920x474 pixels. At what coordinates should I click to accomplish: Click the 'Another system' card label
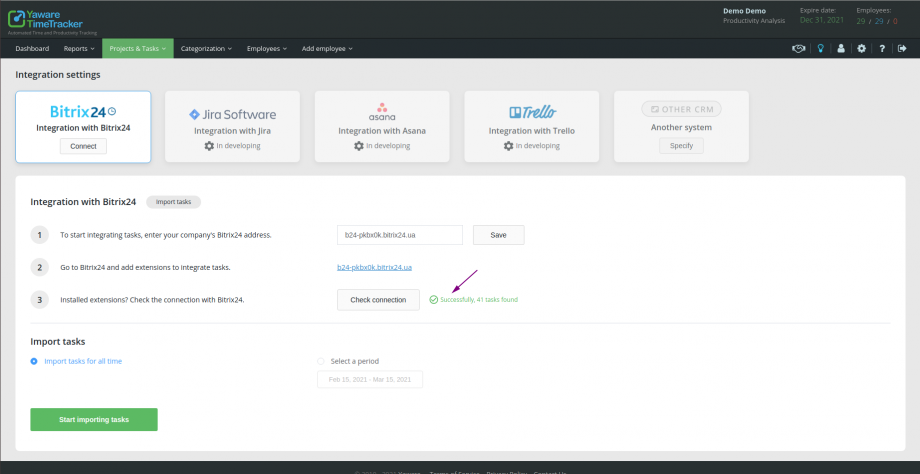coord(681,127)
